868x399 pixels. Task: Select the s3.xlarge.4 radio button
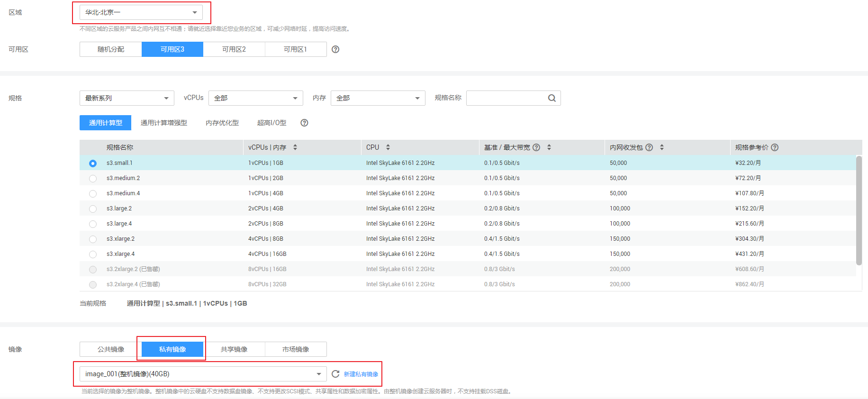[x=93, y=254]
